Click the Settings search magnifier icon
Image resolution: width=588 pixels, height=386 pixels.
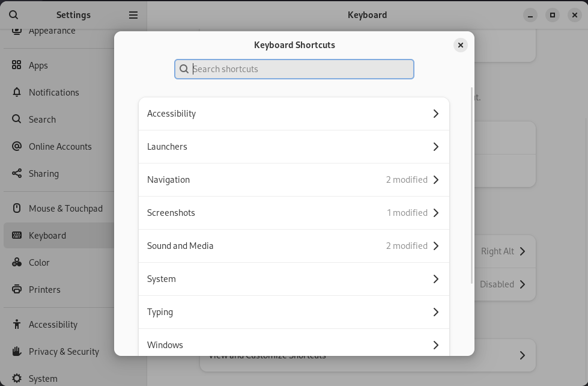point(13,14)
